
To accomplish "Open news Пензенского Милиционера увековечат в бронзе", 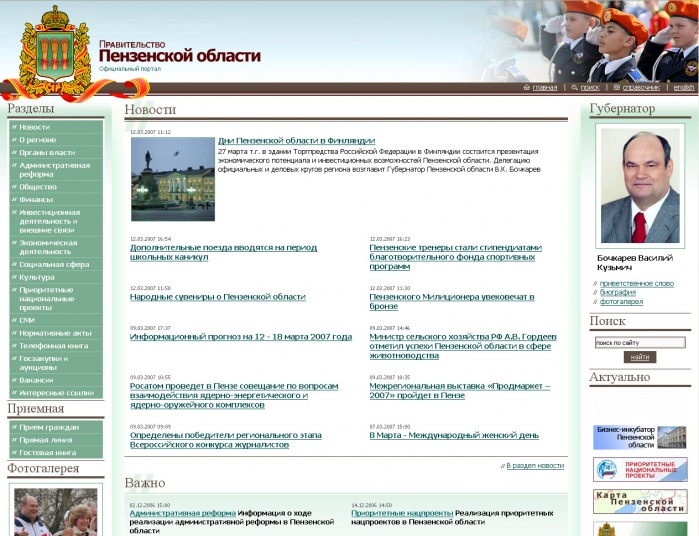I will click(452, 301).
